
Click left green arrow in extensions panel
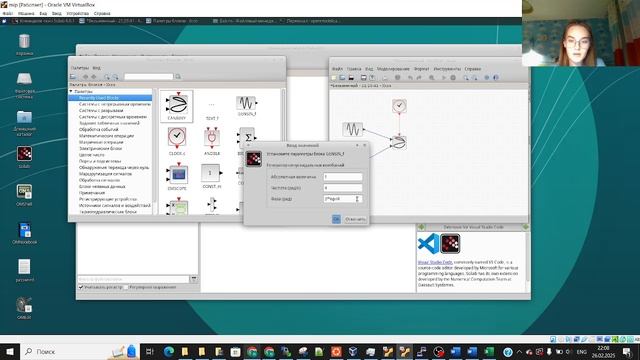[x=421, y=227]
